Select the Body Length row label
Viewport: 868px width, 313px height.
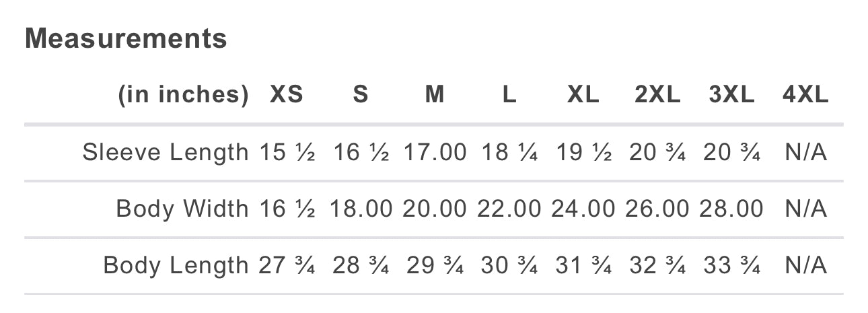point(176,265)
